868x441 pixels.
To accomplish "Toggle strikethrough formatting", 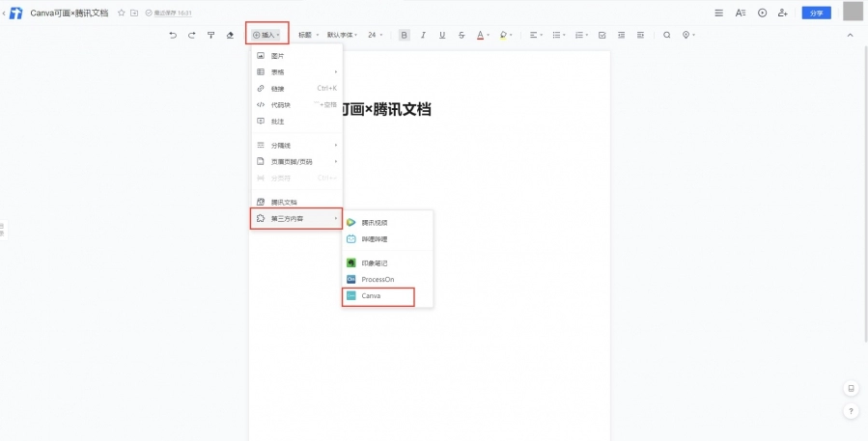I will pos(462,35).
